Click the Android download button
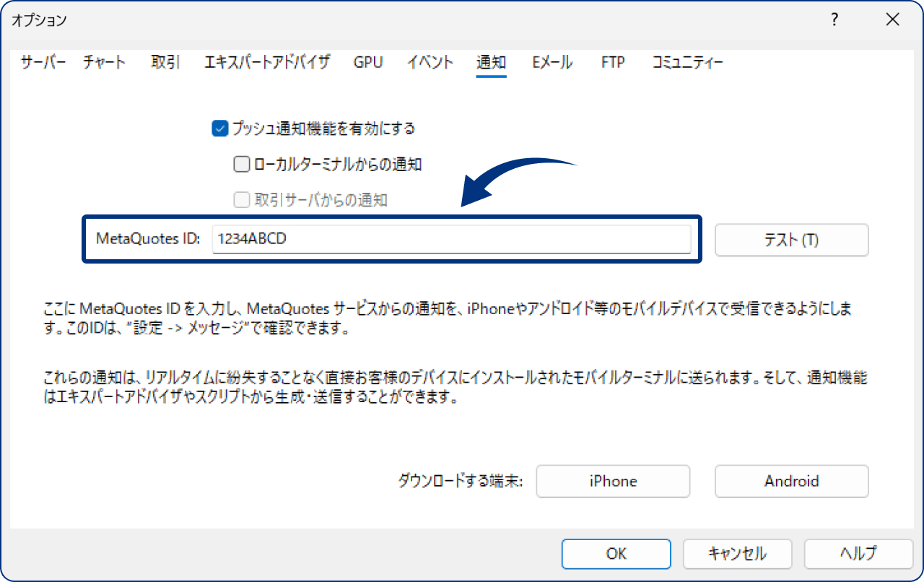Viewport: 924px width, 582px height. click(791, 481)
